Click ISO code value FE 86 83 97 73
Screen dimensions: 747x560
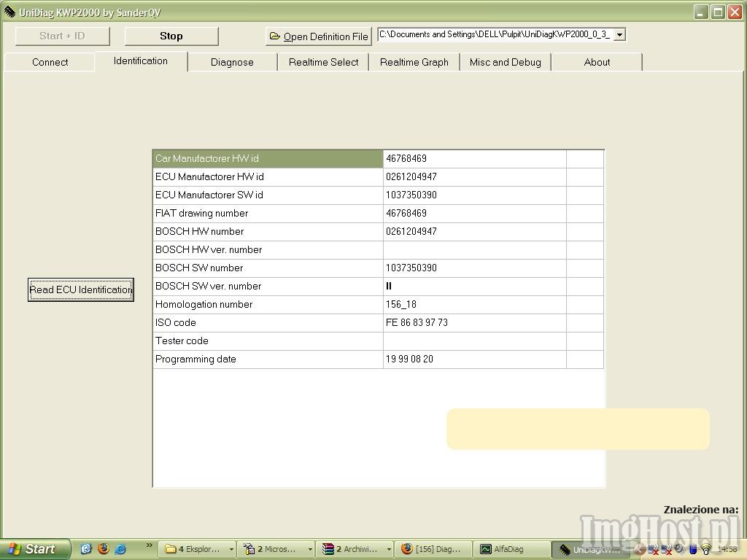417,322
